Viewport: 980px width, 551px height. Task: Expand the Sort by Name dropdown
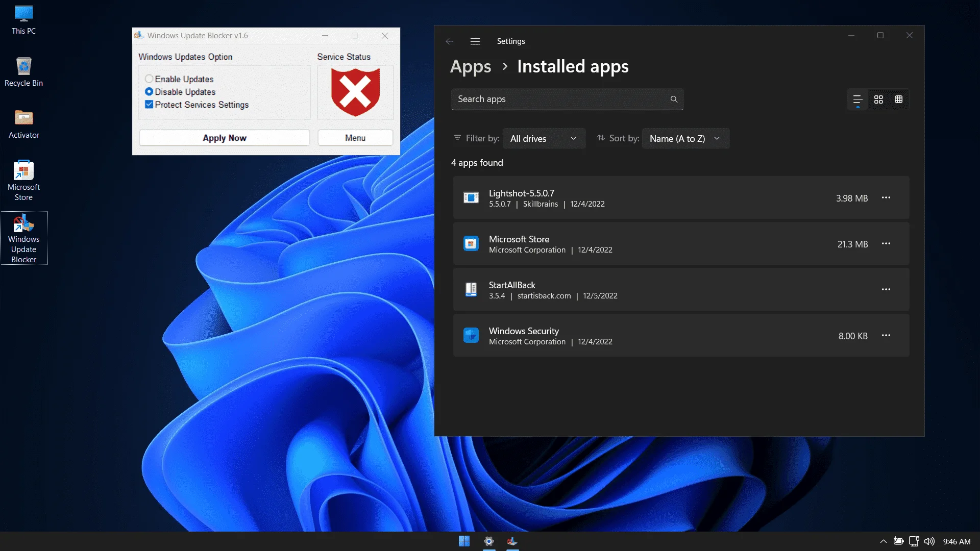685,139
